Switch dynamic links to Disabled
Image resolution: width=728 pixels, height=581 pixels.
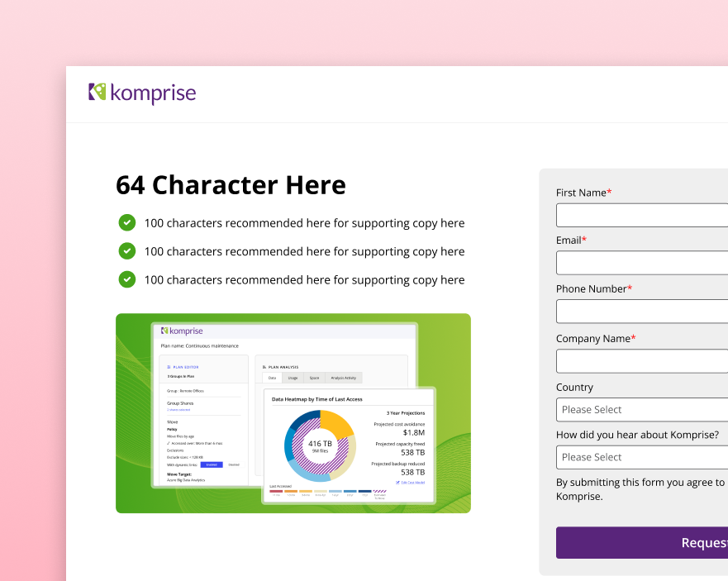tap(233, 464)
